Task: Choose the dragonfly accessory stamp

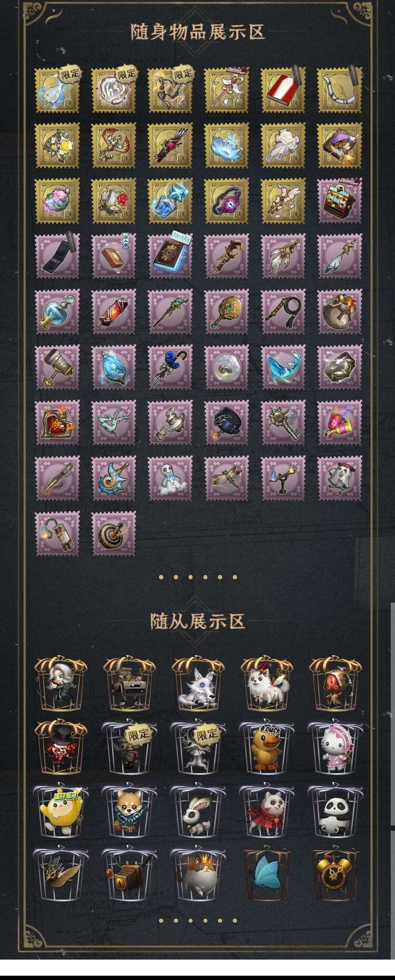Action: 227,478
